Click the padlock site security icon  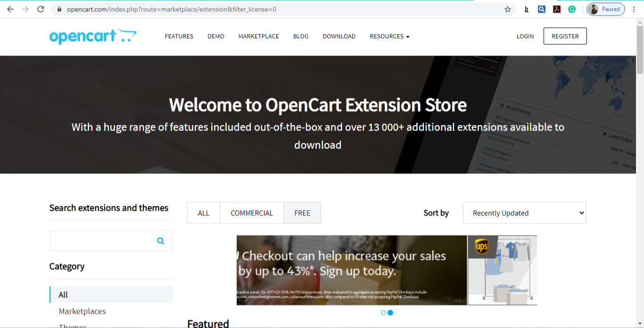59,9
